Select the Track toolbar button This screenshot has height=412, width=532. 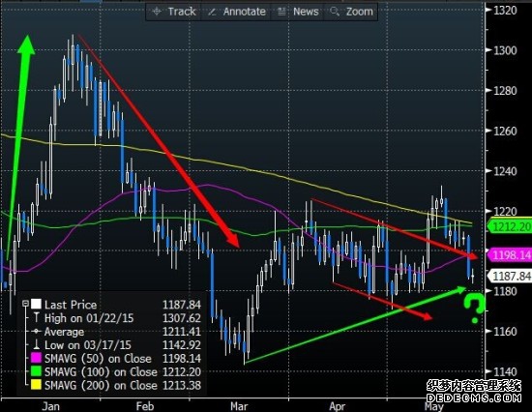tap(174, 12)
